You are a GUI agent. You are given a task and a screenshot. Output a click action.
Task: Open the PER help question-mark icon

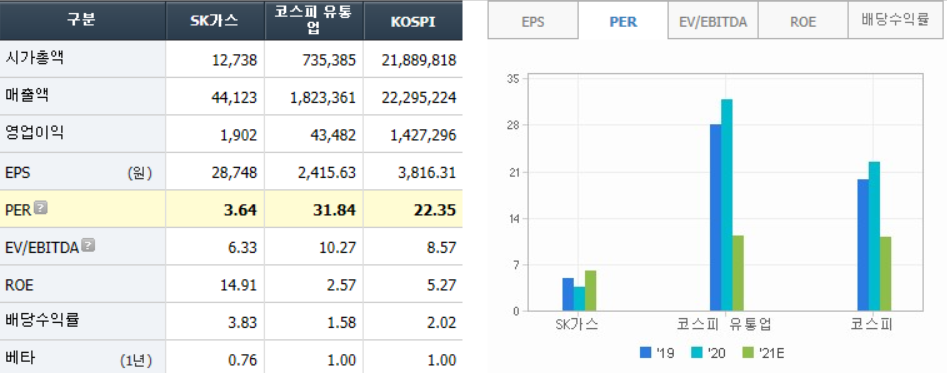(x=40, y=208)
